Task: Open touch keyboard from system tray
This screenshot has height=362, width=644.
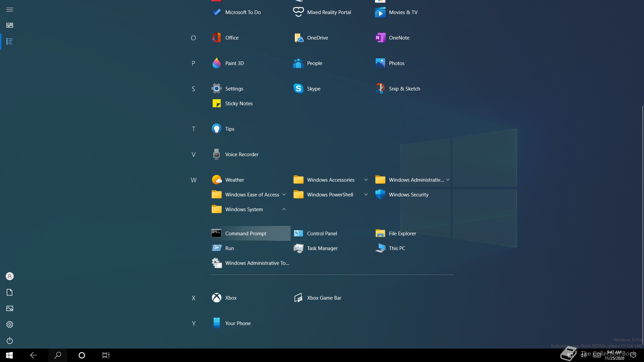Action: (597, 355)
